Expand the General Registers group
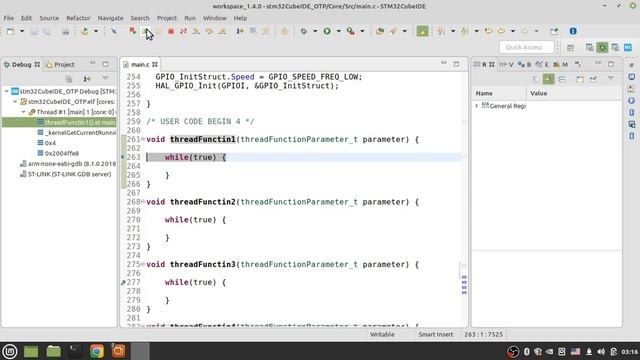Screen dimensions: 640x360 [476, 106]
